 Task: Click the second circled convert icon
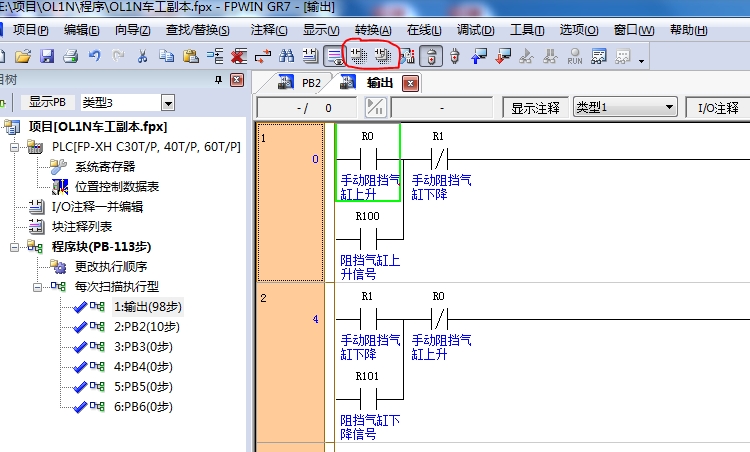[383, 56]
